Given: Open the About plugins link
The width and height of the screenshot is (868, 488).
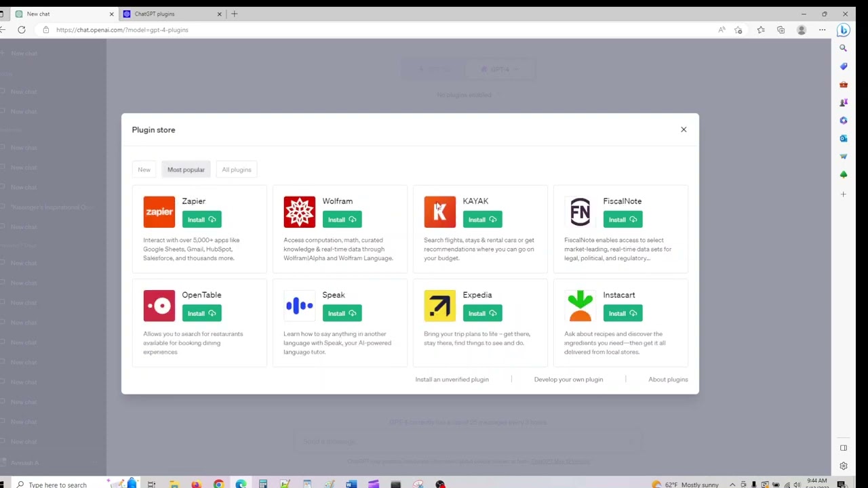Looking at the screenshot, I should (x=668, y=380).
